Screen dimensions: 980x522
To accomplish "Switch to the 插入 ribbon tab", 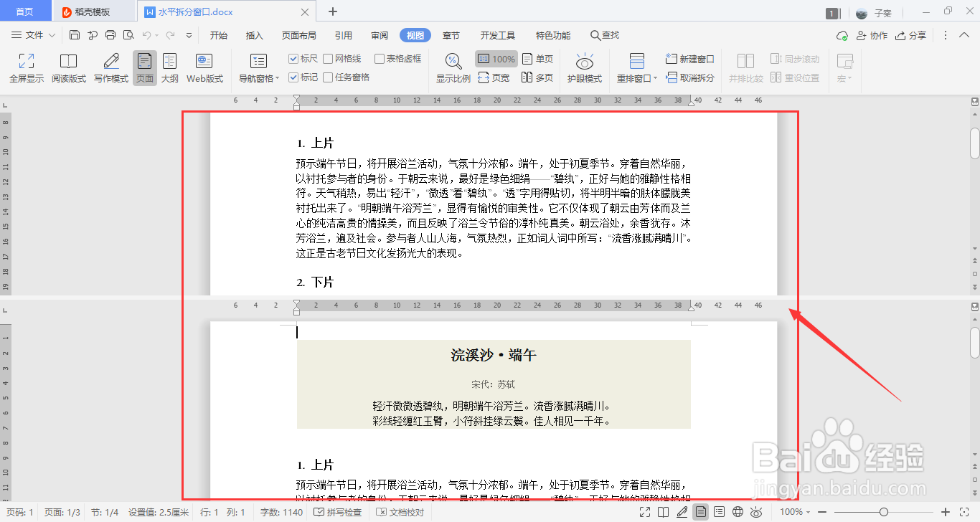I will [254, 34].
